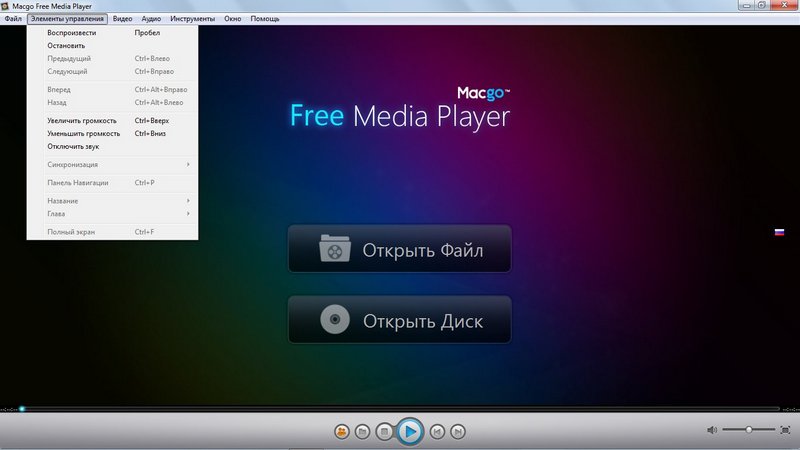Open the Видео menu
Image resolution: width=800 pixels, height=450 pixels.
point(122,19)
